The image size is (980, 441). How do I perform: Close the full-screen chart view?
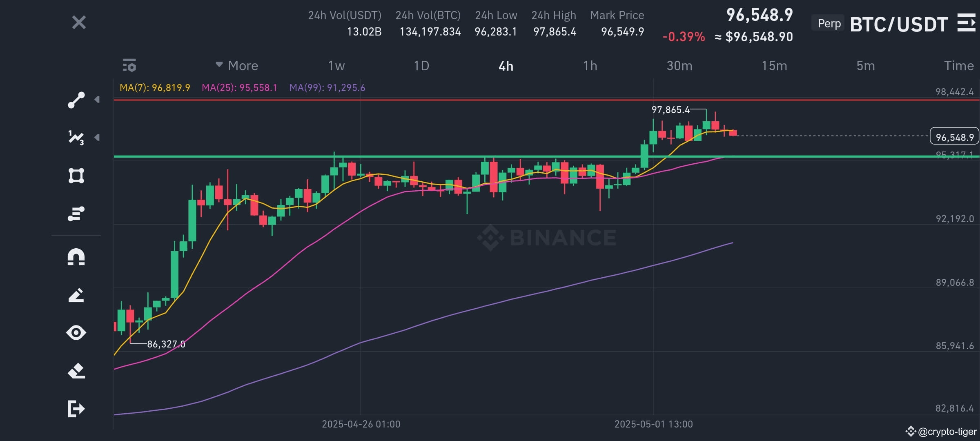[x=79, y=22]
